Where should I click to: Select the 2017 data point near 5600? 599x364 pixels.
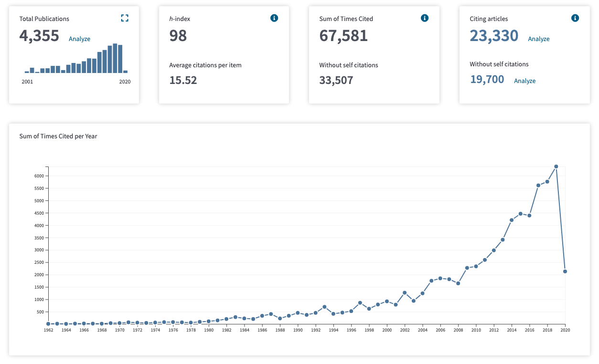pos(538,185)
